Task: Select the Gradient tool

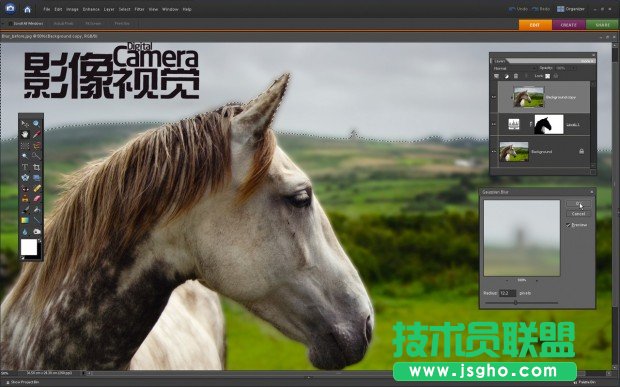Action: (x=25, y=220)
